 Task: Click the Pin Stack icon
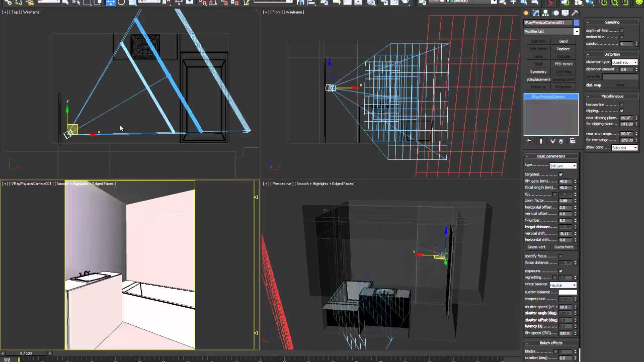click(x=529, y=141)
